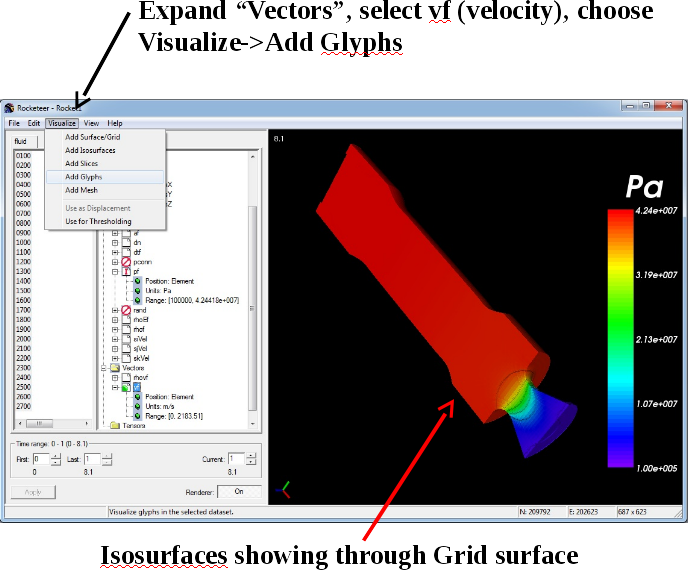Decrement the Current time value stepper
The width and height of the screenshot is (688, 570).
(x=251, y=462)
